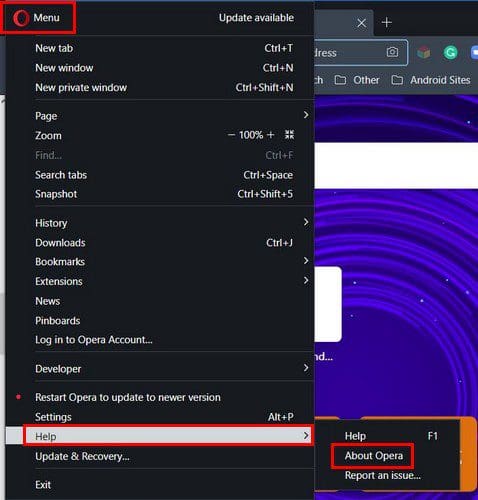The height and width of the screenshot is (500, 478).
Task: Open Pinboards from the menu
Action: pos(164,321)
